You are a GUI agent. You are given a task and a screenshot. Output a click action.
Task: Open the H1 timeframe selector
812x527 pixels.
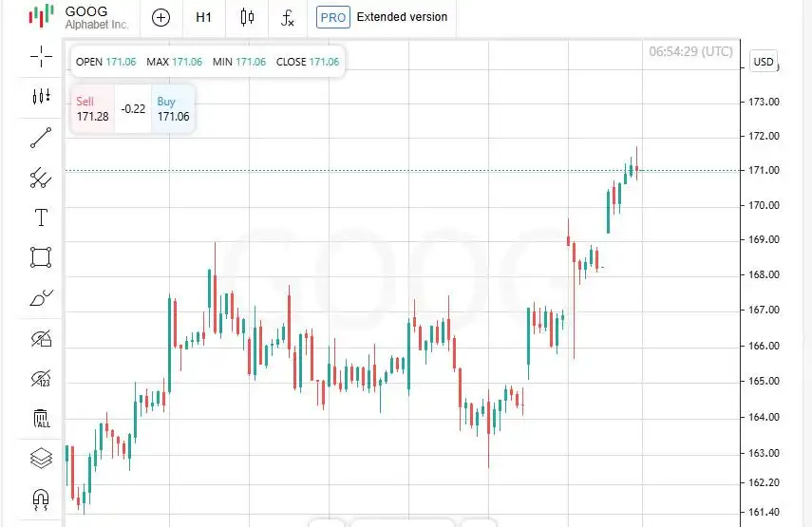point(203,18)
